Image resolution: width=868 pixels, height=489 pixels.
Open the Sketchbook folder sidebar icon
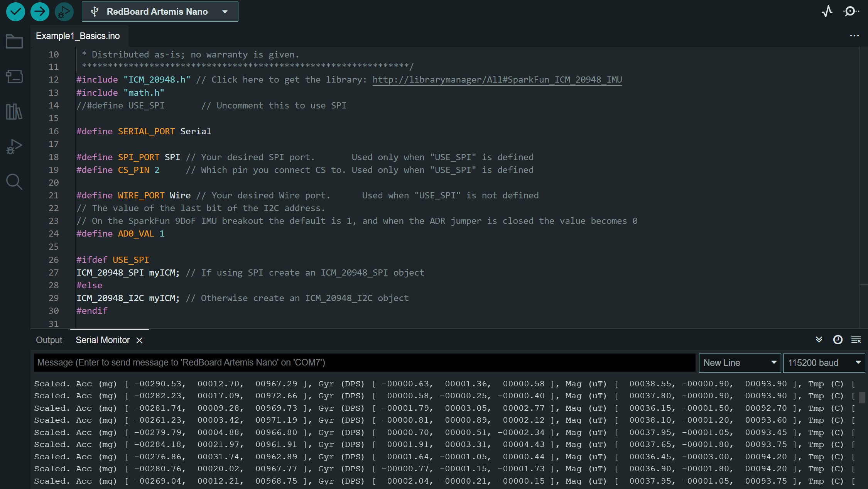coord(14,41)
